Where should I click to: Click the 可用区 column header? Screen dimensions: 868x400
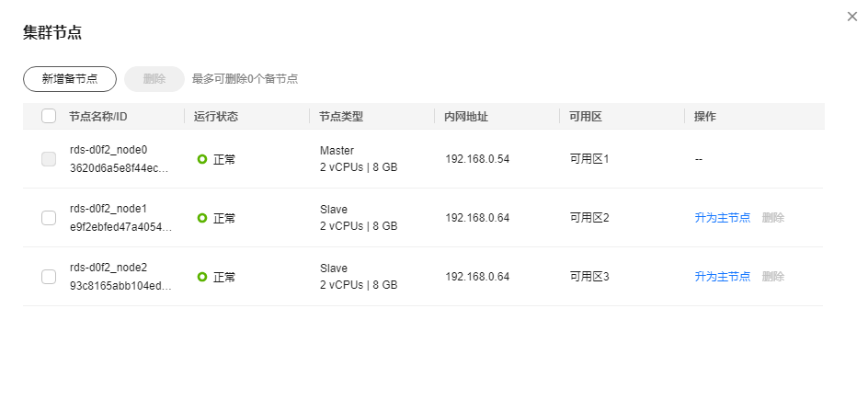click(x=586, y=117)
